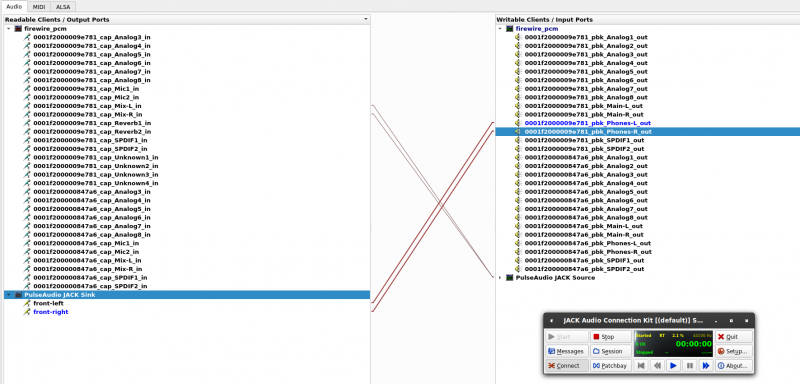Click the port icon beside 0001f2000009e781_cap_Unknown1_in
The image size is (800, 384).
pyautogui.click(x=27, y=158)
